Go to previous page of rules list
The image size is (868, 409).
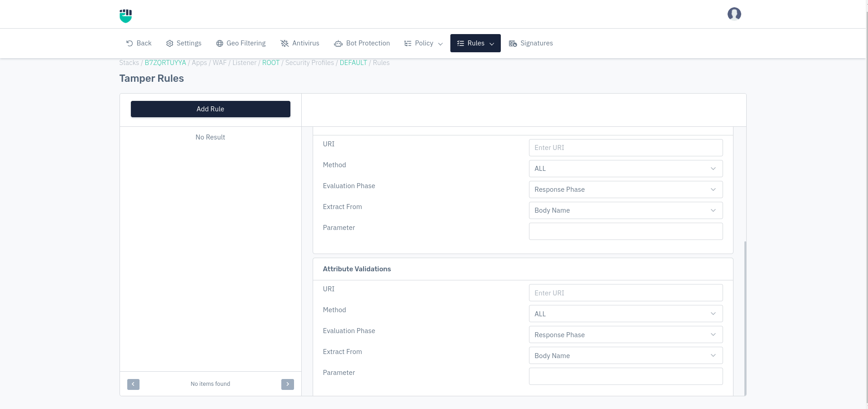[133, 384]
